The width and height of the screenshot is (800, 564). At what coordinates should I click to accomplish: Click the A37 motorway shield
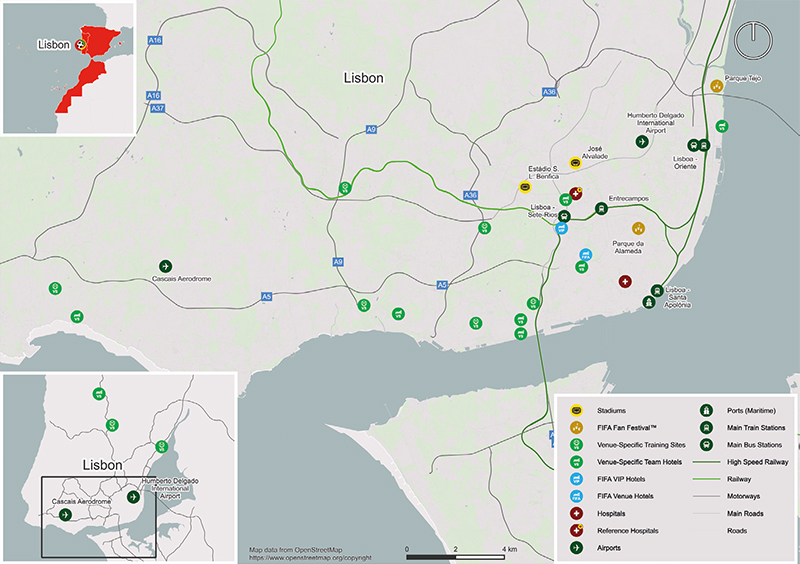pyautogui.click(x=158, y=108)
